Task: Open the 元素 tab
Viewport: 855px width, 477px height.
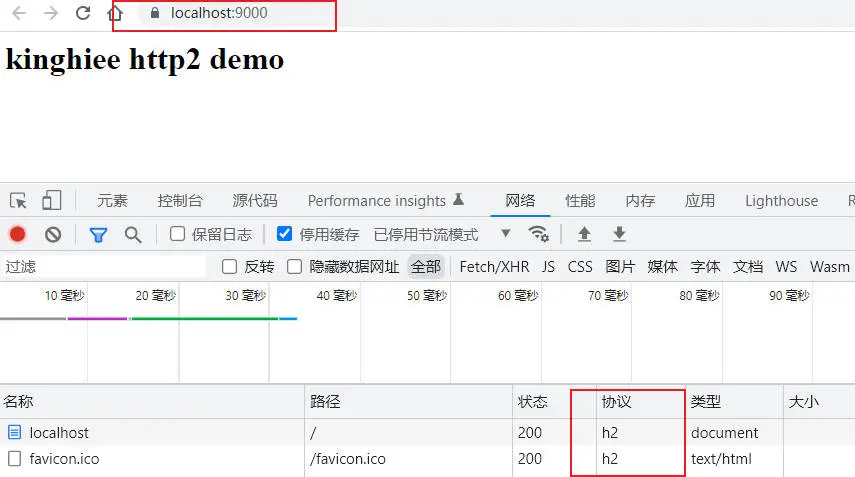Action: (112, 201)
